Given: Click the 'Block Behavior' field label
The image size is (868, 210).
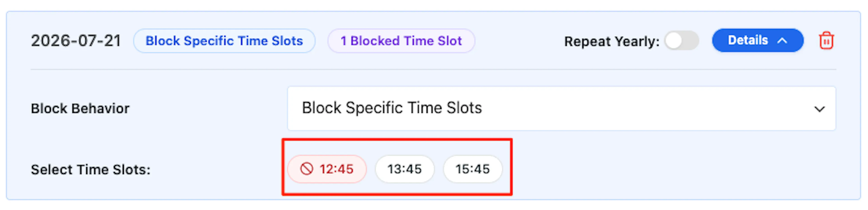Looking at the screenshot, I should click(80, 109).
